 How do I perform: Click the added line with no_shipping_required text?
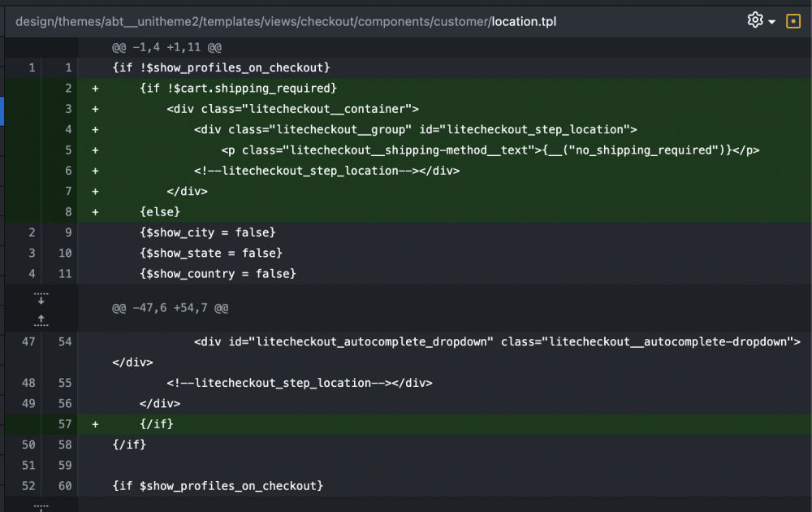click(444, 150)
